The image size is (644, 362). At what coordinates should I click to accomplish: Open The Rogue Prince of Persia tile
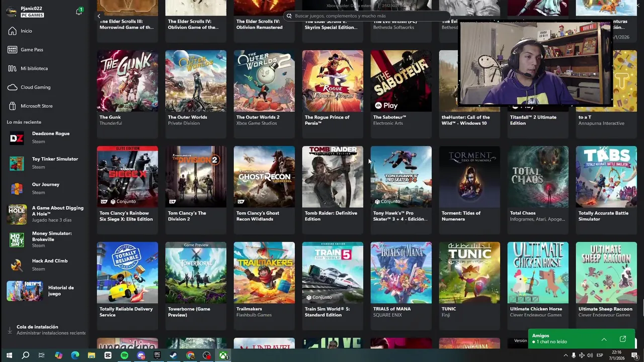333,94
